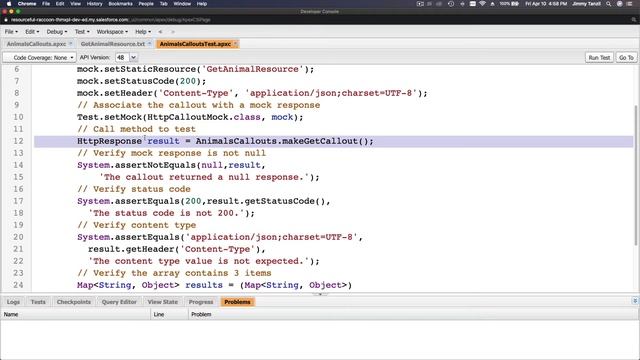Open the Test dropdown menu
Image resolution: width=640 pixels, height=360 pixels.
coord(82,31)
